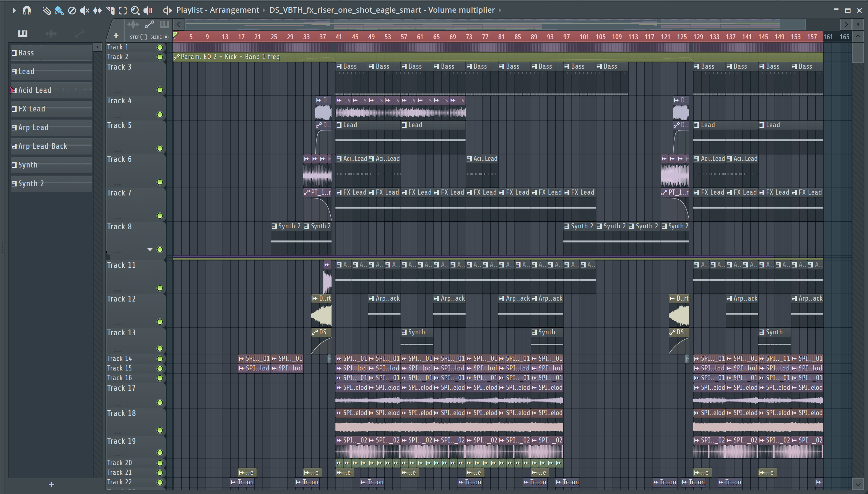The height and width of the screenshot is (494, 868).
Task: Choose the Select tool
Action: pyautogui.click(x=123, y=11)
